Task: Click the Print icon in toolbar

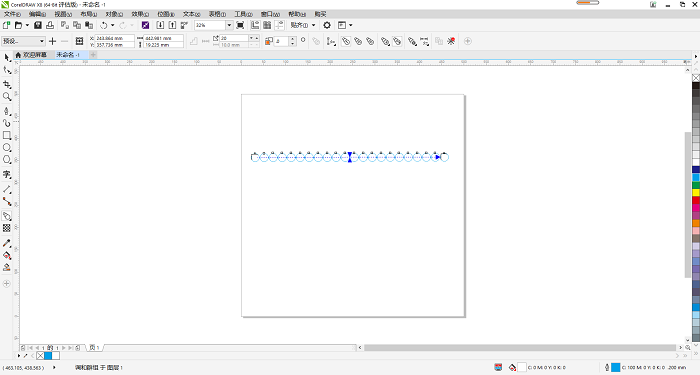Action: click(50, 25)
